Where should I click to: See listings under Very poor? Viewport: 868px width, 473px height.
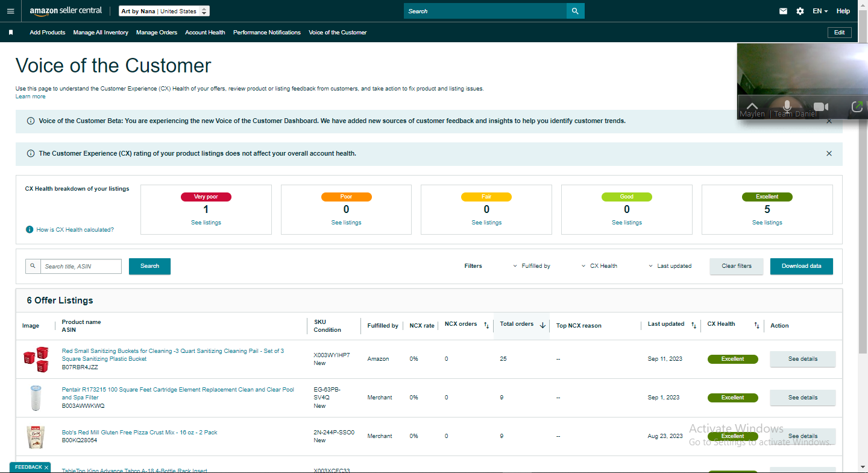(x=206, y=223)
